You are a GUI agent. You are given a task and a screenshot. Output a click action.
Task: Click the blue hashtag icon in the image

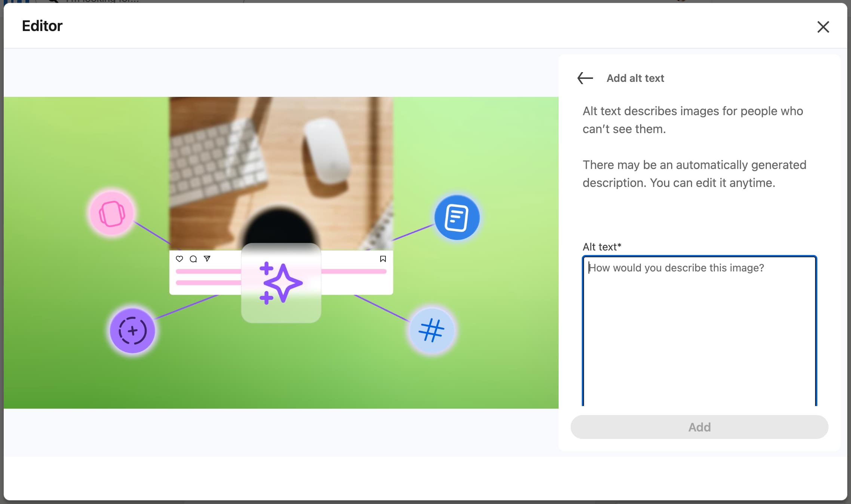tap(432, 331)
